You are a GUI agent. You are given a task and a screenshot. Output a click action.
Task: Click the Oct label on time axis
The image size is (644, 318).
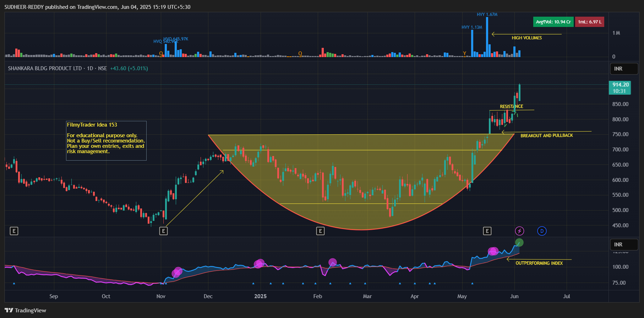point(106,296)
